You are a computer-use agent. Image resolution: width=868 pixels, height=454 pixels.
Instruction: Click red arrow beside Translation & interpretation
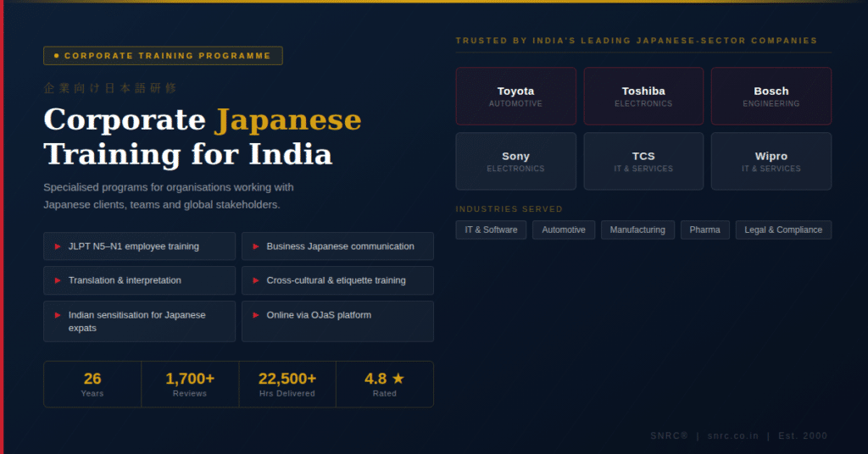58,281
